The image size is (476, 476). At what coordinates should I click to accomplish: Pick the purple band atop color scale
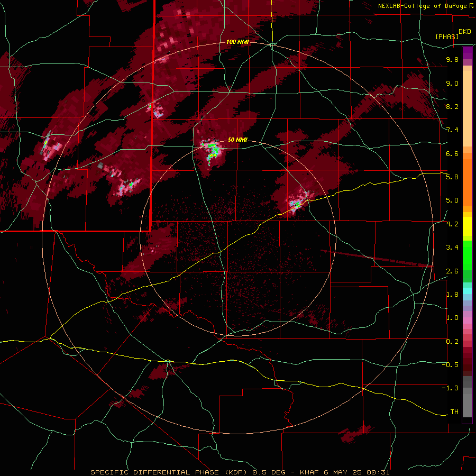tap(467, 53)
